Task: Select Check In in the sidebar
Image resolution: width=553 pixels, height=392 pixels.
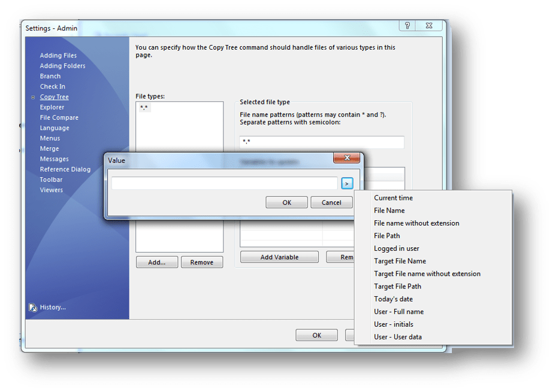Action: pyautogui.click(x=52, y=86)
